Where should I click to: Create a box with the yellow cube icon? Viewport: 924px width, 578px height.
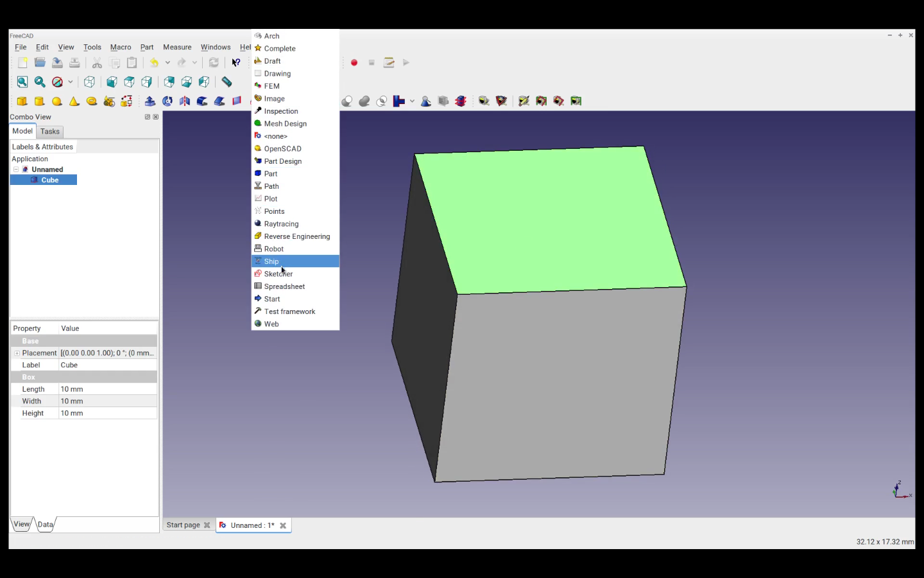[x=22, y=101]
